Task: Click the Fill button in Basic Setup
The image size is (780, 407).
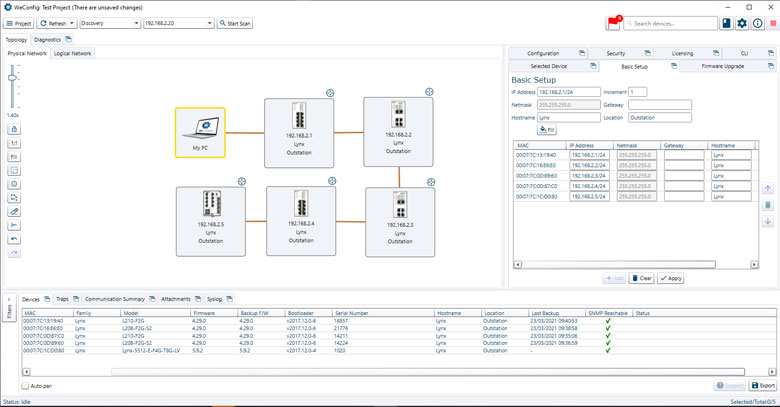Action: (547, 130)
